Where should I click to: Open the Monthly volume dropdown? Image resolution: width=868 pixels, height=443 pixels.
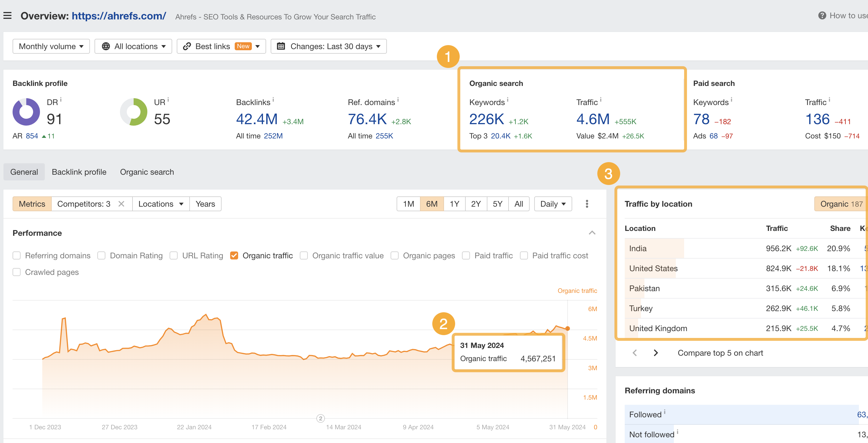pos(51,46)
